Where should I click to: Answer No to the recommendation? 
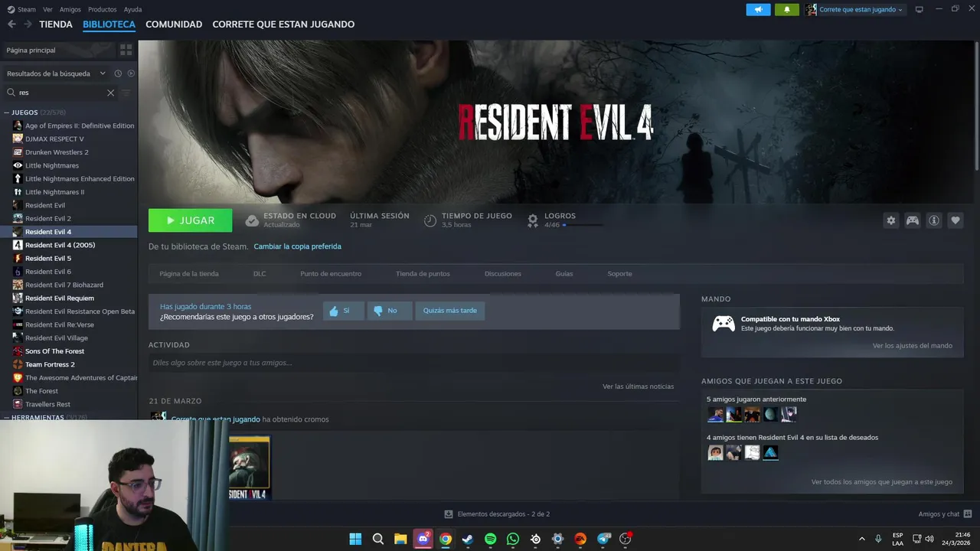[x=389, y=311]
